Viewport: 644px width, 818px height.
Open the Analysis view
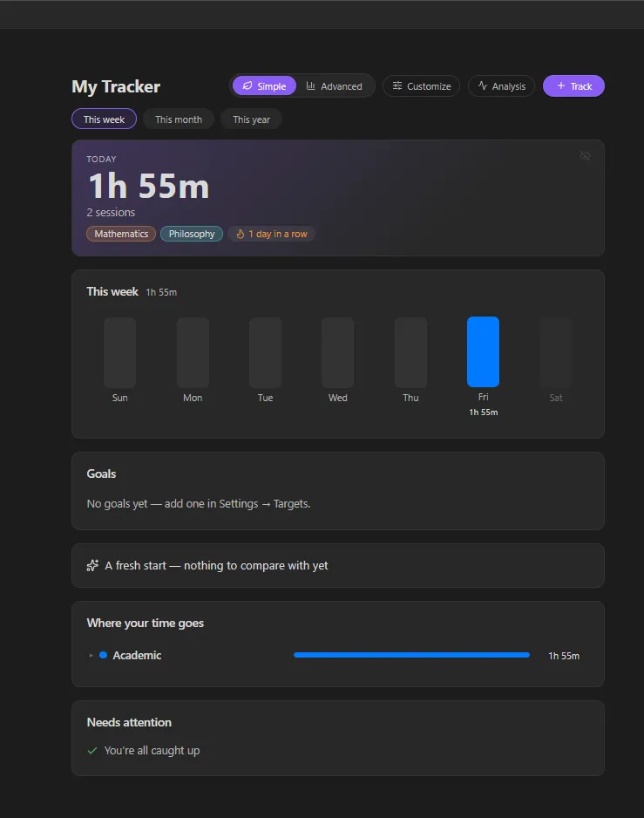502,86
